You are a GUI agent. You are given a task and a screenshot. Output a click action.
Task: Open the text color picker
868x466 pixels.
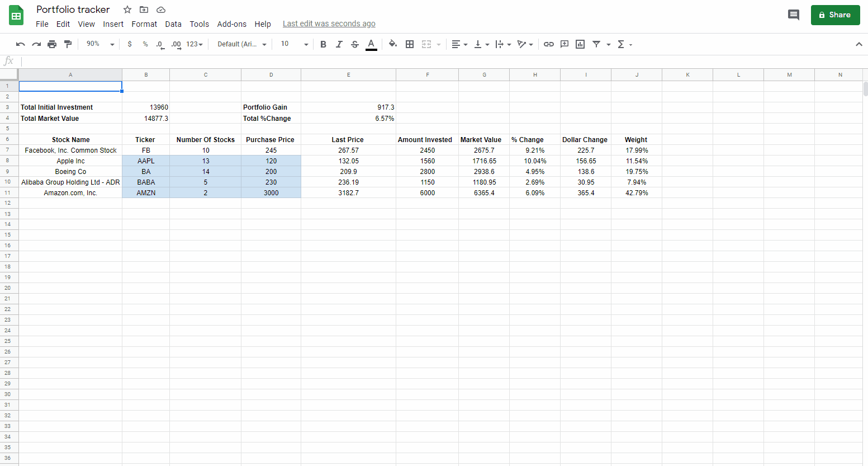pos(371,44)
